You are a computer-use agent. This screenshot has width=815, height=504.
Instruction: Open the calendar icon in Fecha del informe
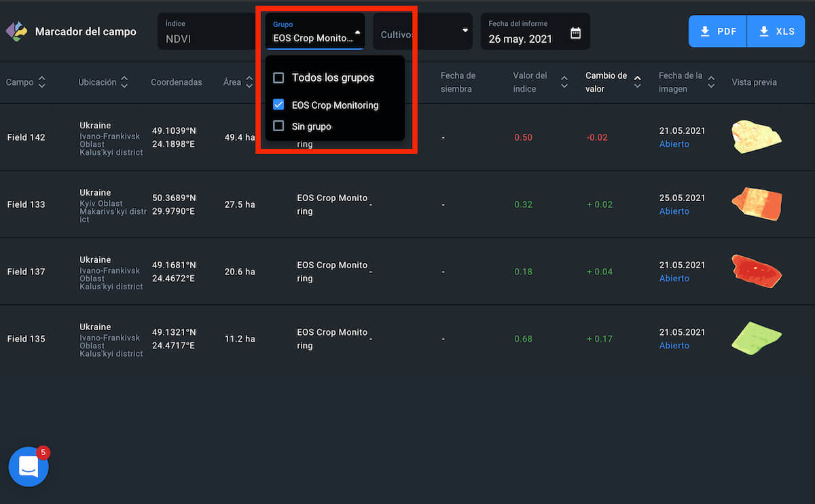575,33
